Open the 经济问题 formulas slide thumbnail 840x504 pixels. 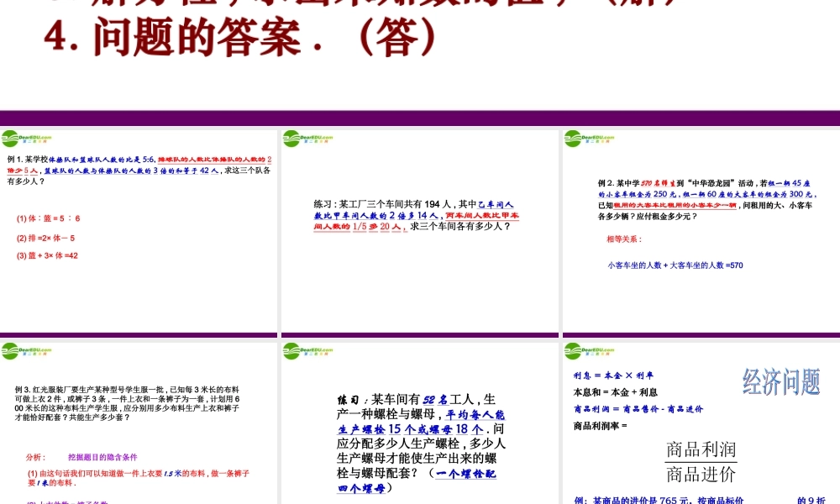click(701, 423)
